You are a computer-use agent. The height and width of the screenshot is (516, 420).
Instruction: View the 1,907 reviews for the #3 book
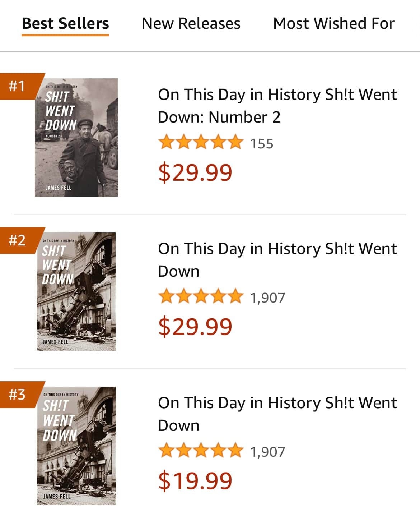tap(267, 452)
